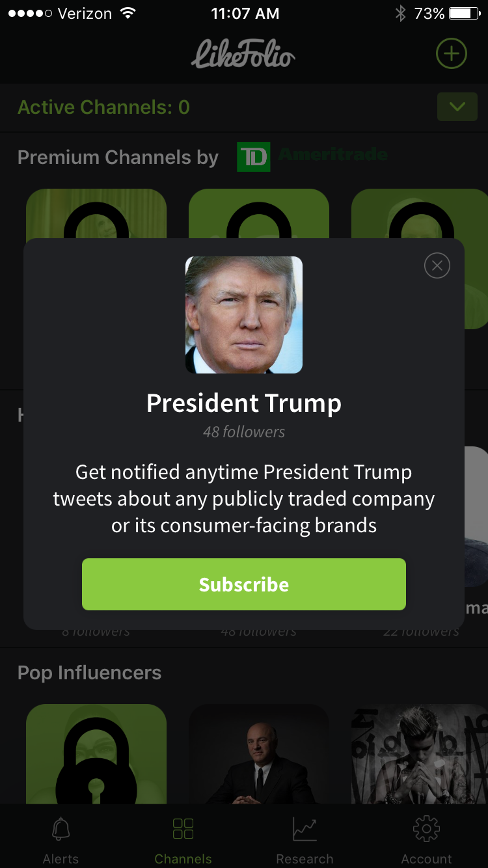488x868 pixels.
Task: Close the President Trump popup
Action: [437, 265]
